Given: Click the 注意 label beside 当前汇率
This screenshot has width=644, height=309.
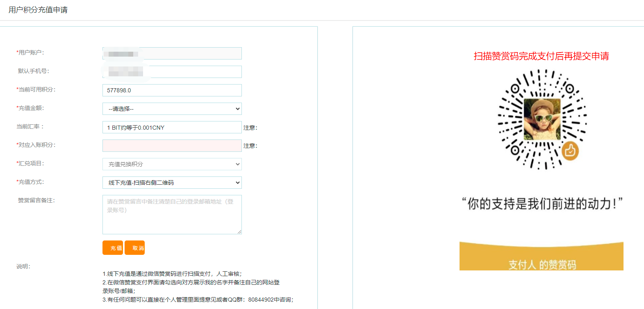Looking at the screenshot, I should 250,128.
